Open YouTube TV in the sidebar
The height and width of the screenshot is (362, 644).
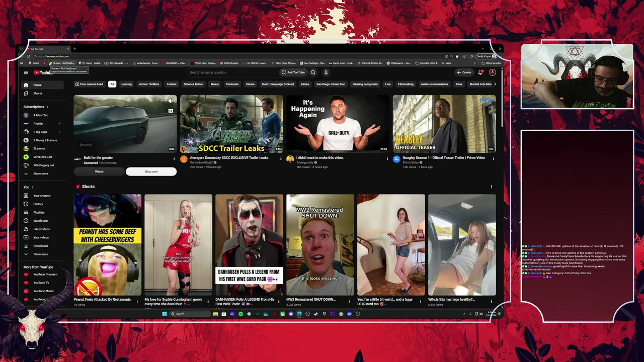tap(42, 283)
